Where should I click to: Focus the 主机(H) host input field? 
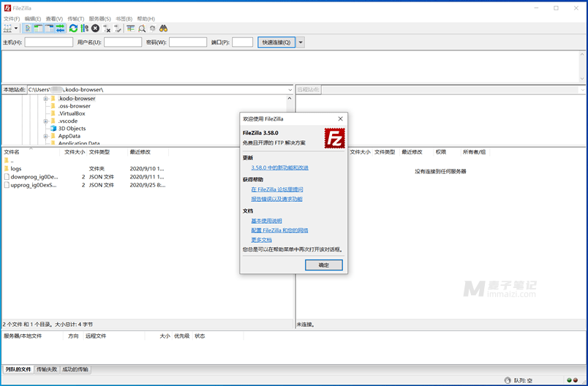(x=49, y=42)
